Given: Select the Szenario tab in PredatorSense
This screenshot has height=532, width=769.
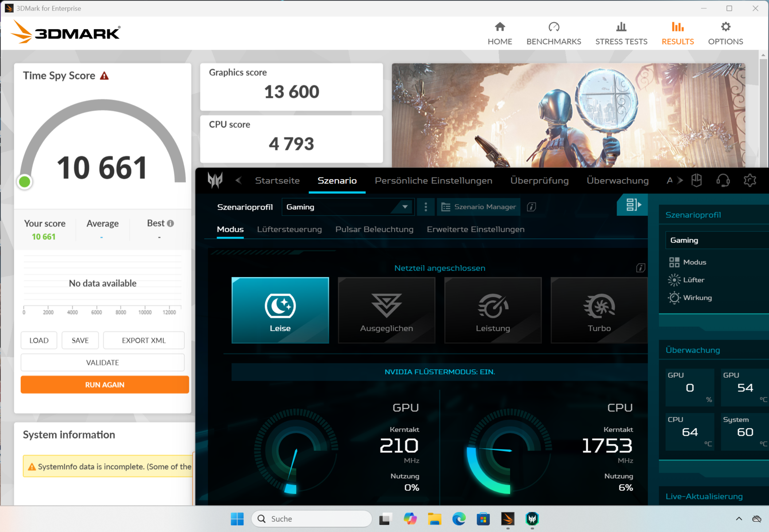Looking at the screenshot, I should [x=337, y=180].
